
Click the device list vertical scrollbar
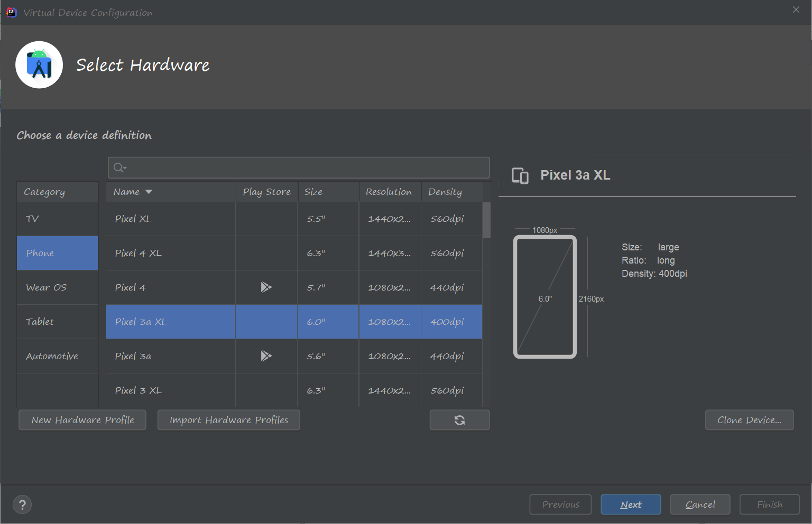point(487,220)
